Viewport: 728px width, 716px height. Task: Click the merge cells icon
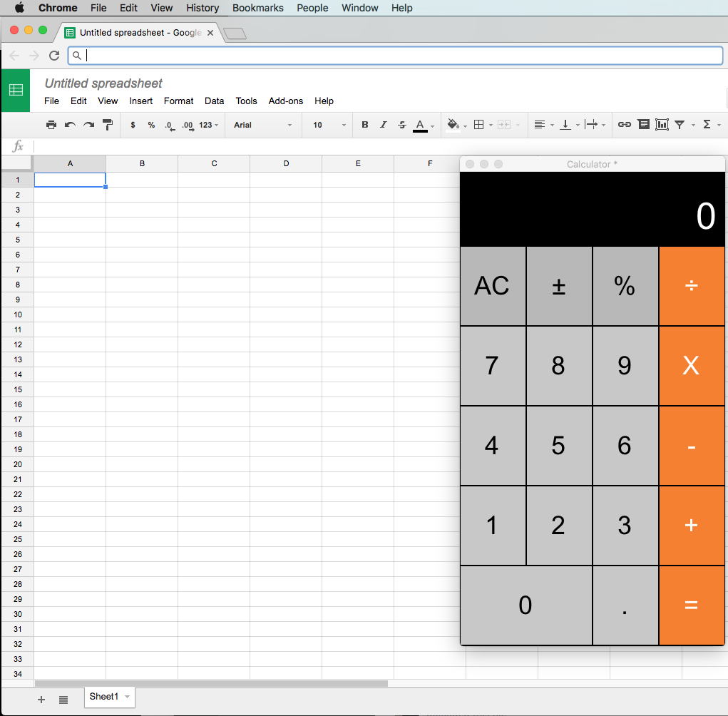pyautogui.click(x=504, y=124)
